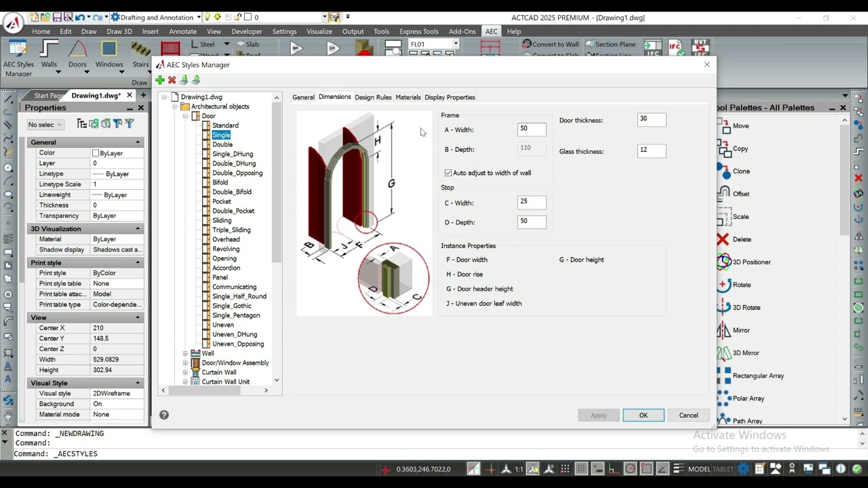
Task: Open the Annotate ribbon tab
Action: 183,31
